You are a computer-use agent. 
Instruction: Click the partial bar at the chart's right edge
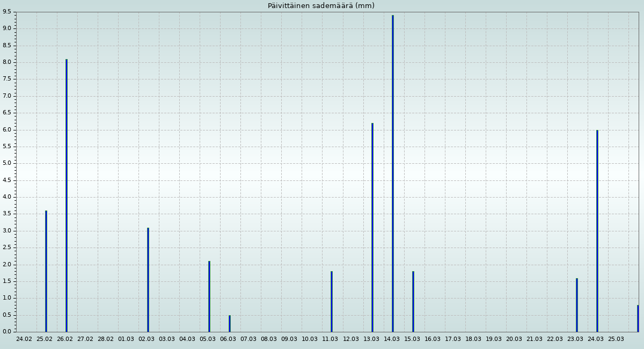click(638, 318)
